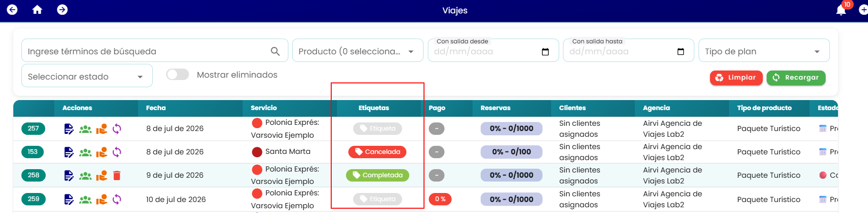Click the 153 trip ID badge
Viewport: 868px width, 213px height.
click(x=32, y=152)
